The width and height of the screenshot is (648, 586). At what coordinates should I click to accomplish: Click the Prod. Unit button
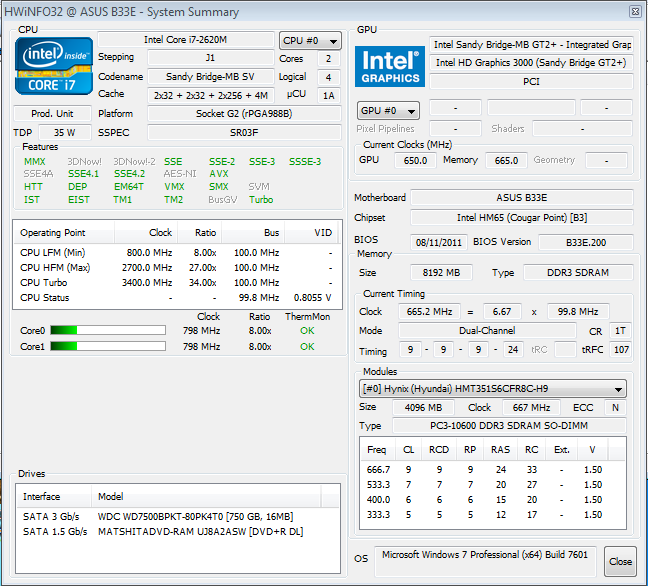coord(52,113)
